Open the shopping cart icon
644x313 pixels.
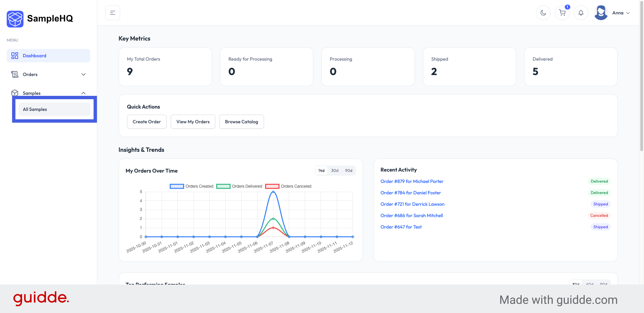click(562, 13)
